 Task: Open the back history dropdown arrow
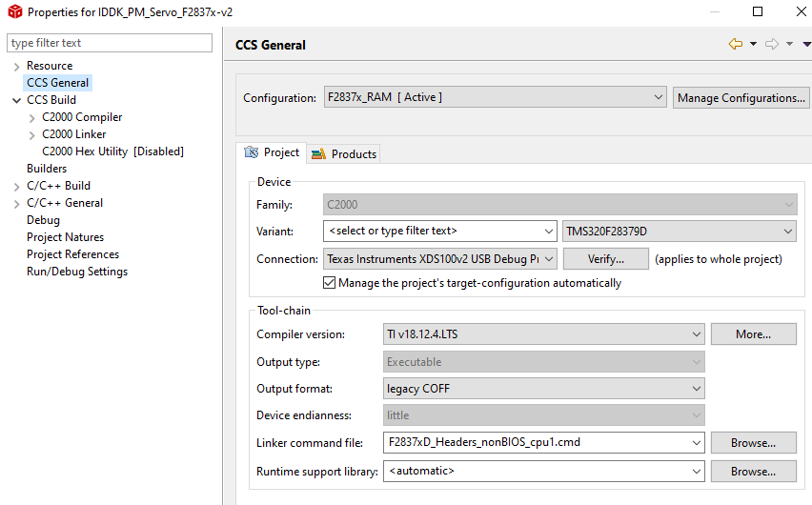(x=753, y=44)
